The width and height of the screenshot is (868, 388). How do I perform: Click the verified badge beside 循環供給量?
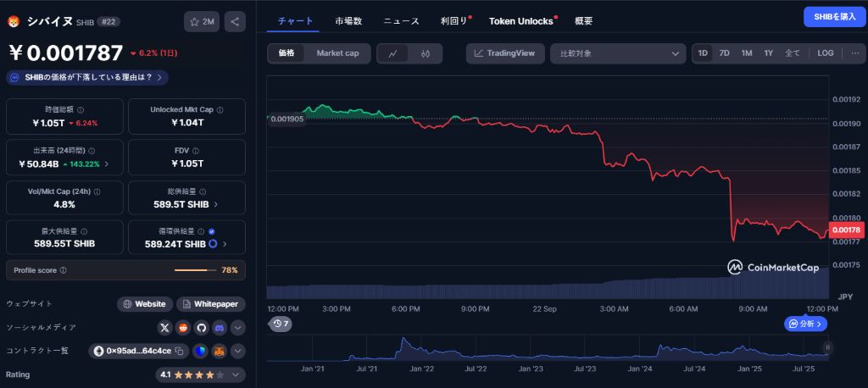(212, 231)
